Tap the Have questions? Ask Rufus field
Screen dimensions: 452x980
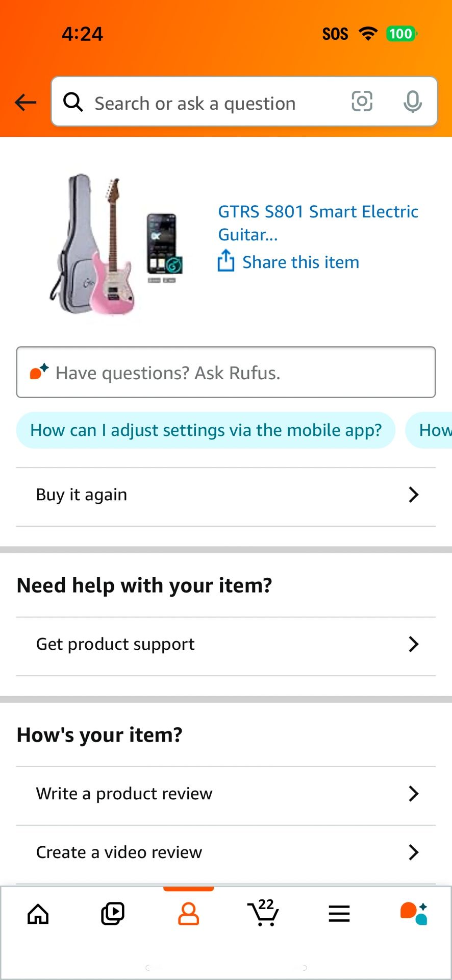pyautogui.click(x=226, y=372)
